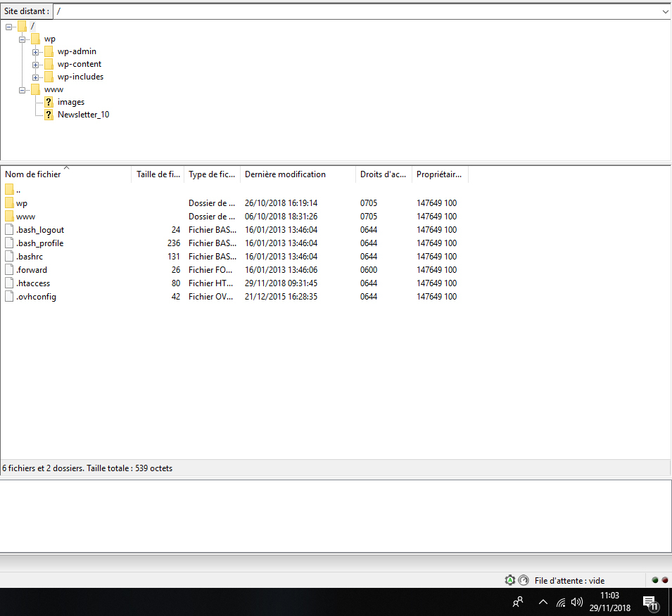Expand the wp-admin tree node
The width and height of the screenshot is (672, 616).
[35, 51]
